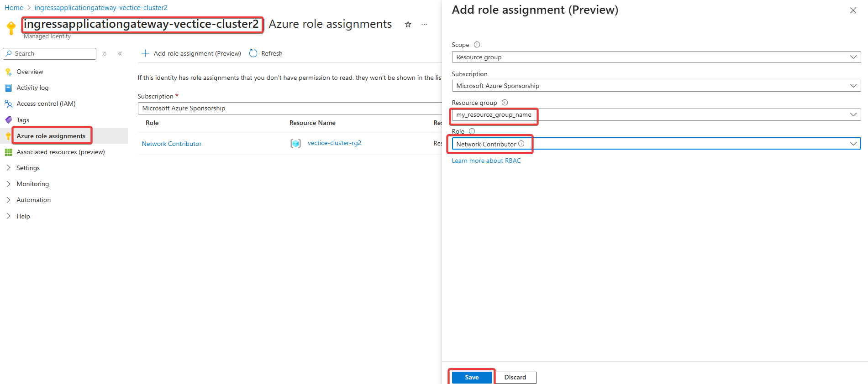Click the Role info icon

coord(472,131)
